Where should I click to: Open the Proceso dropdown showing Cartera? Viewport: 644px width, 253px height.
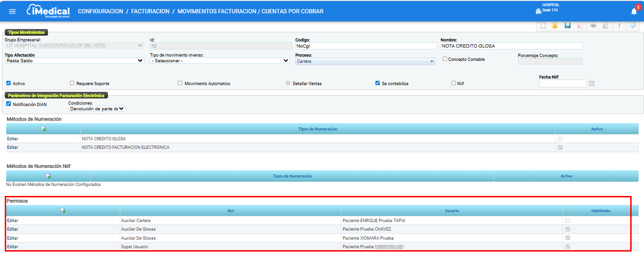tap(365, 61)
